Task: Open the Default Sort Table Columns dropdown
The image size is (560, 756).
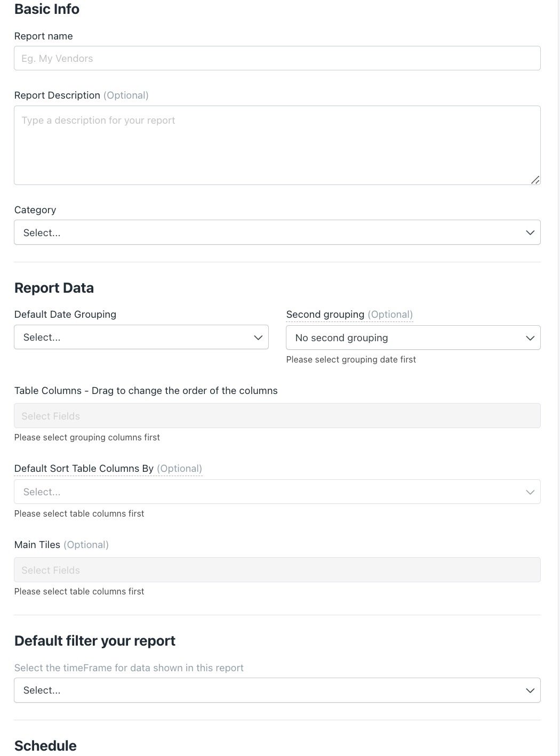Action: tap(277, 492)
